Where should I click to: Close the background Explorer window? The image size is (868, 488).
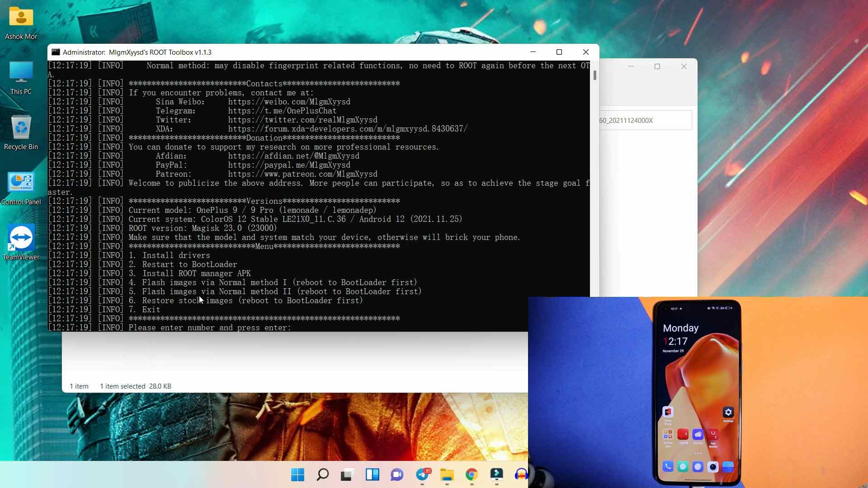[684, 66]
